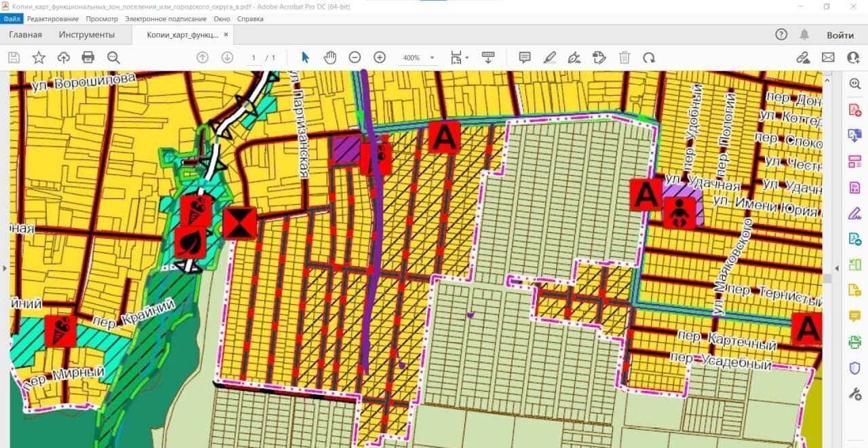868x448 pixels.
Task: Send file by email envelope icon
Action: 828,58
